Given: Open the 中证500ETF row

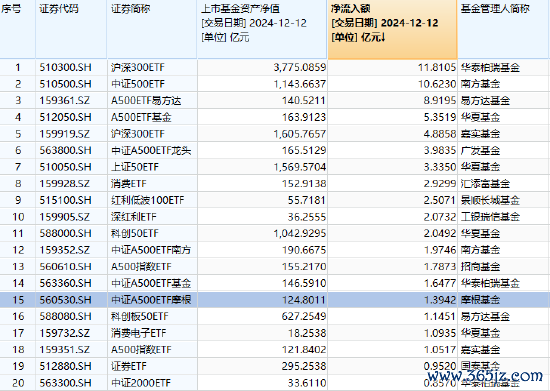Looking at the screenshot, I should [x=275, y=84].
